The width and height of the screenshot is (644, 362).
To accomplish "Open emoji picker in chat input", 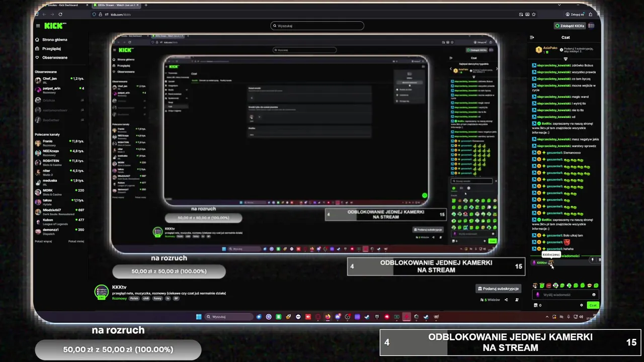I will tap(594, 295).
